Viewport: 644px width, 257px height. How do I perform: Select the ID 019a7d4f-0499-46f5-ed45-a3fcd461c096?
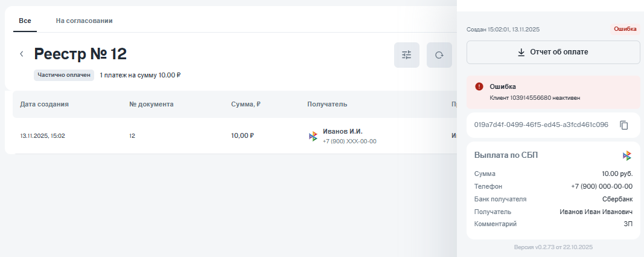[x=541, y=125]
